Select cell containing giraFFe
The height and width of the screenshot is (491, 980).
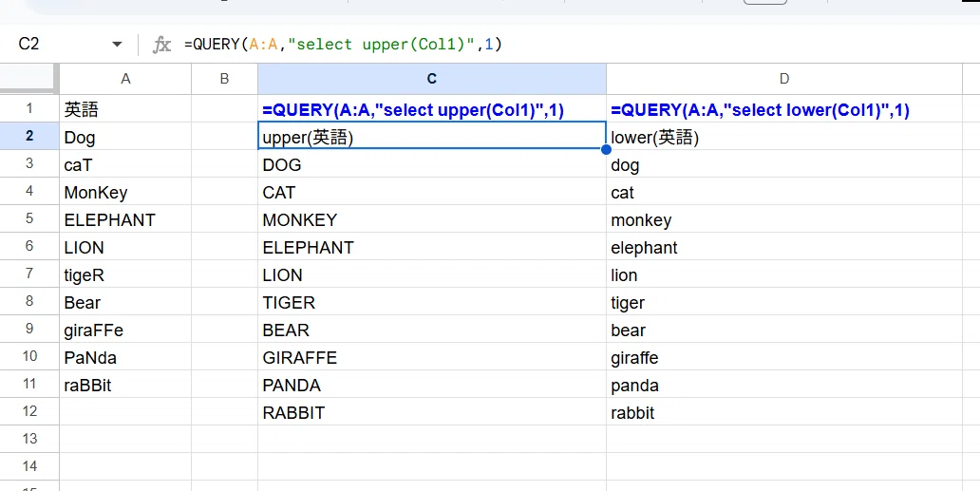coord(125,330)
